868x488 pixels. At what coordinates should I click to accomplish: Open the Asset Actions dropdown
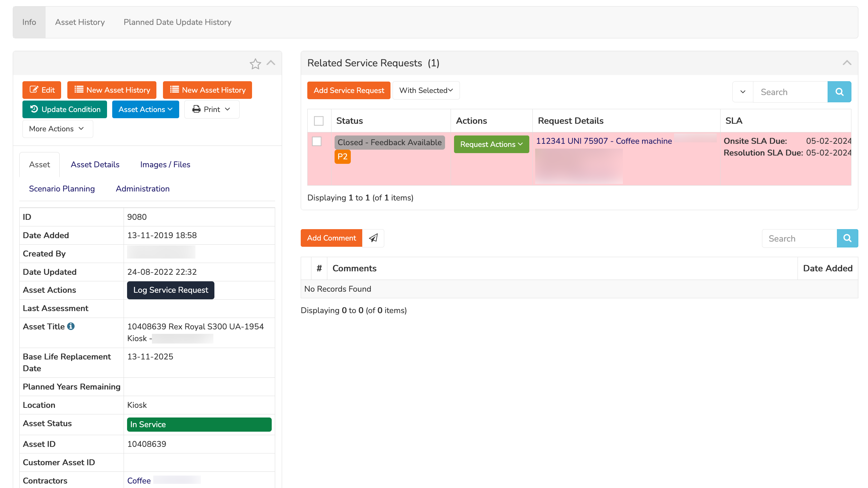(x=145, y=109)
